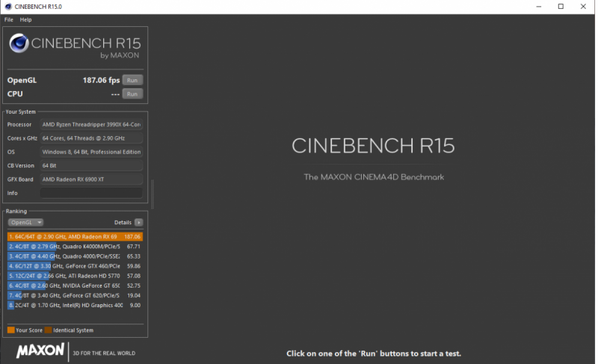Open the Help menu
The image size is (598, 364).
coord(25,19)
